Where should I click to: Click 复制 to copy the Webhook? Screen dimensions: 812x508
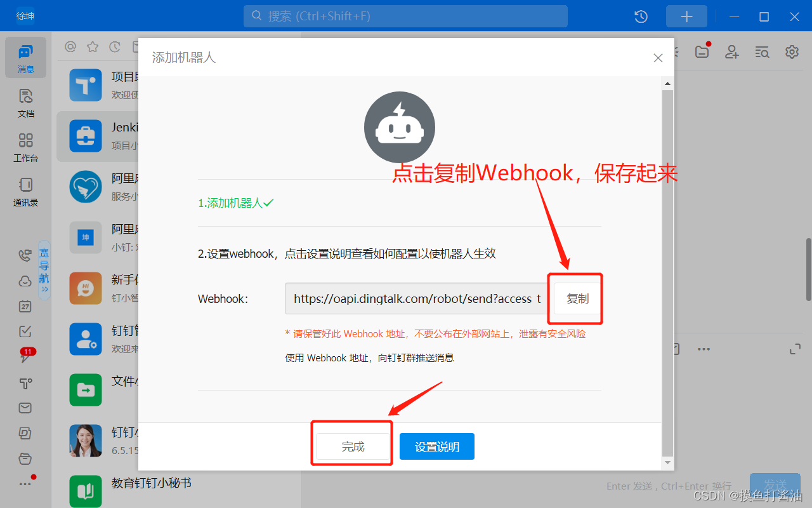(x=577, y=298)
